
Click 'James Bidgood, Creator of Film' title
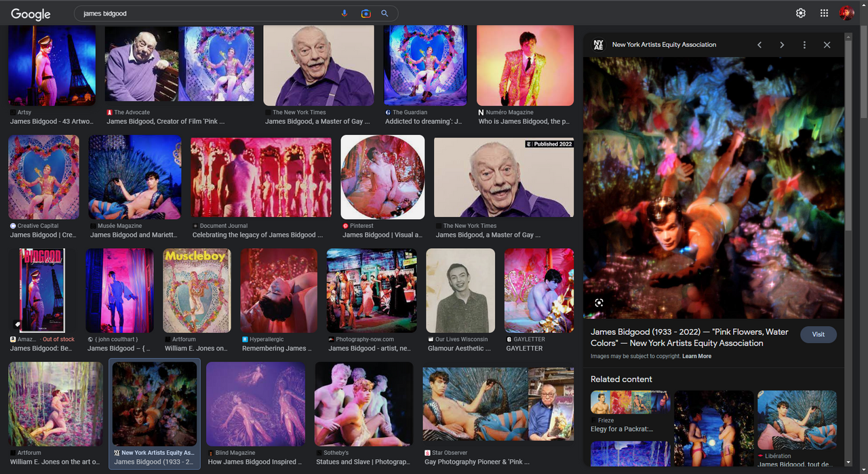pos(165,121)
